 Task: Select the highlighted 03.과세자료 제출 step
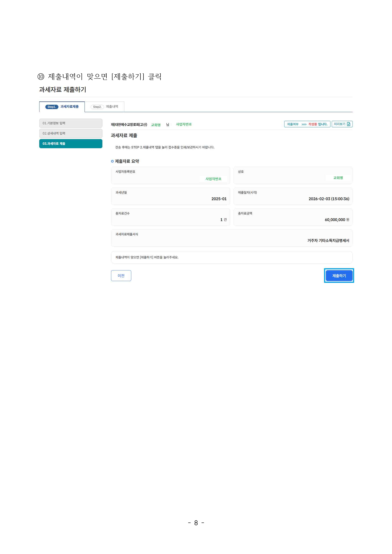(x=71, y=144)
